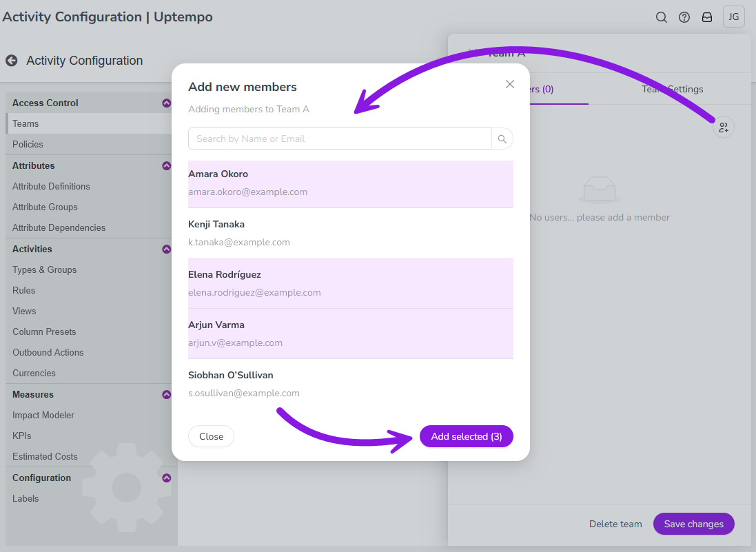Open Estimated Costs in the sidebar
Image resolution: width=756 pixels, height=552 pixels.
click(x=89, y=457)
